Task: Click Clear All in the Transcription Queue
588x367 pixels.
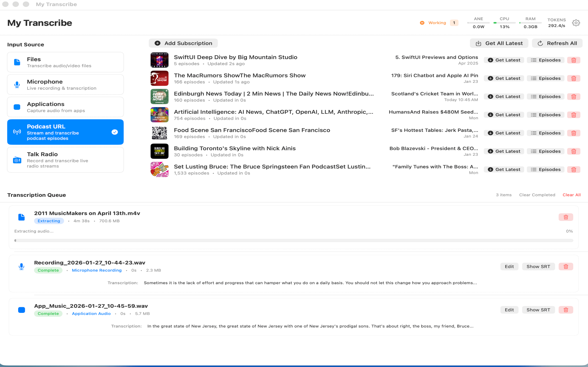Action: click(571, 195)
